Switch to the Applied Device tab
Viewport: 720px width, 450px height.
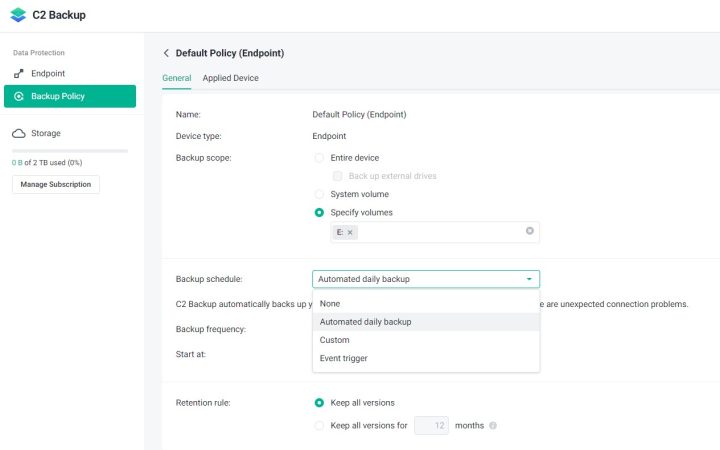[x=230, y=78]
